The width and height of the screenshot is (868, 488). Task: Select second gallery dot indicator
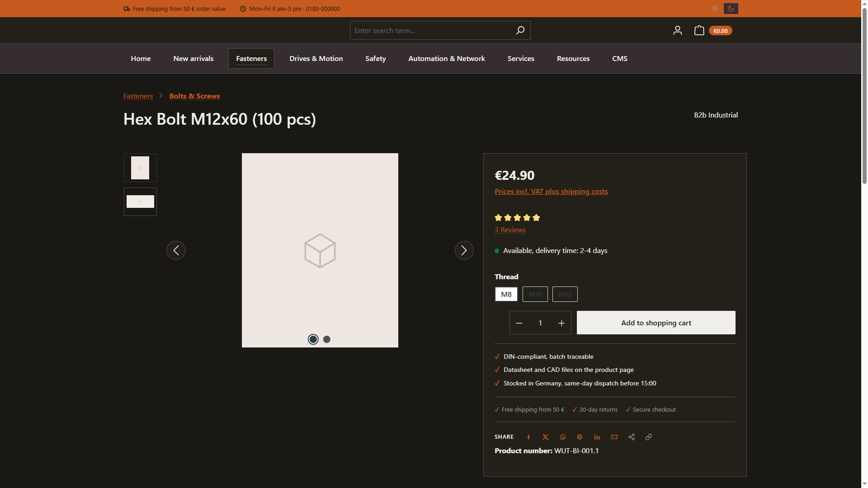click(327, 339)
